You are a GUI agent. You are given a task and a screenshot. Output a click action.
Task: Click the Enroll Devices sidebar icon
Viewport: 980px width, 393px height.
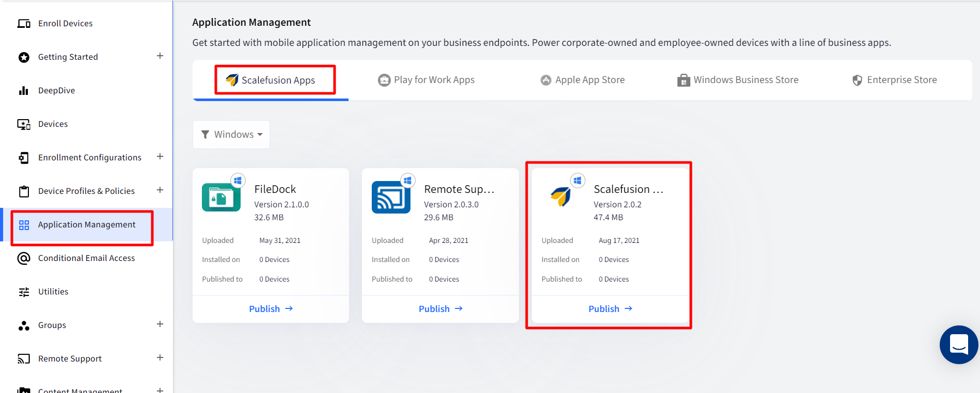click(x=24, y=24)
